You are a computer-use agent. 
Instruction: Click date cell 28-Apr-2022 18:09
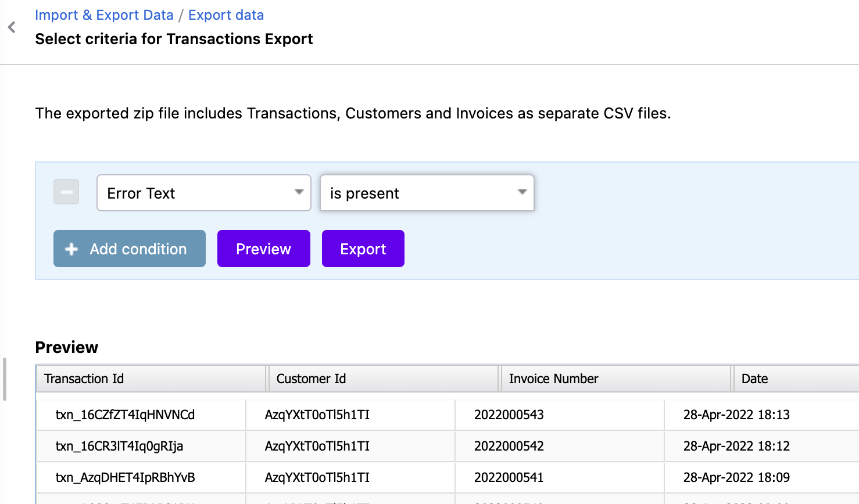click(x=736, y=478)
